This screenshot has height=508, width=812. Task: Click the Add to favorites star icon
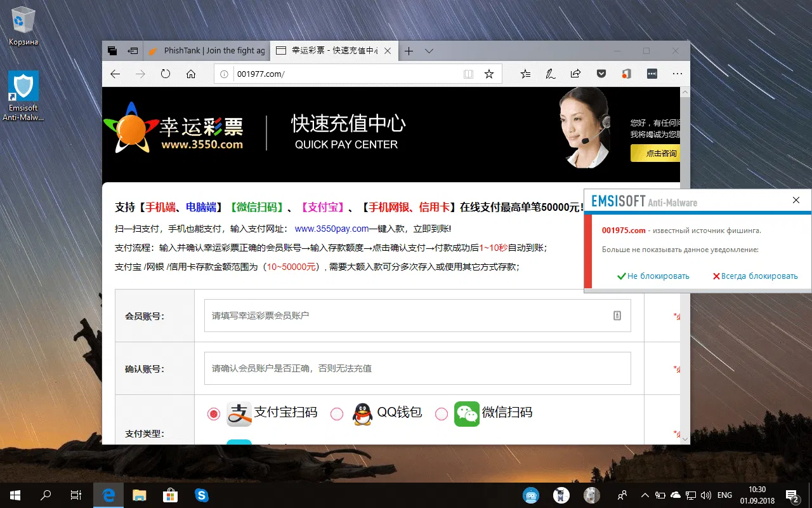point(489,74)
